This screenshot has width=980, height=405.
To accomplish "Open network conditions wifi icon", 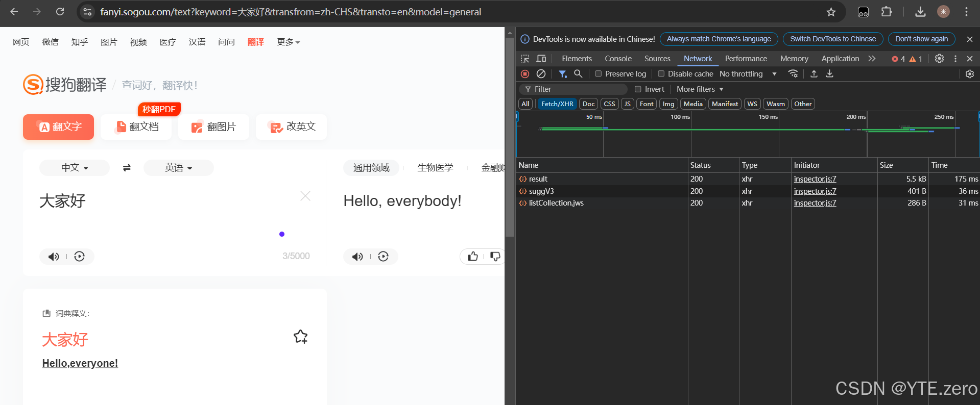I will pos(793,74).
